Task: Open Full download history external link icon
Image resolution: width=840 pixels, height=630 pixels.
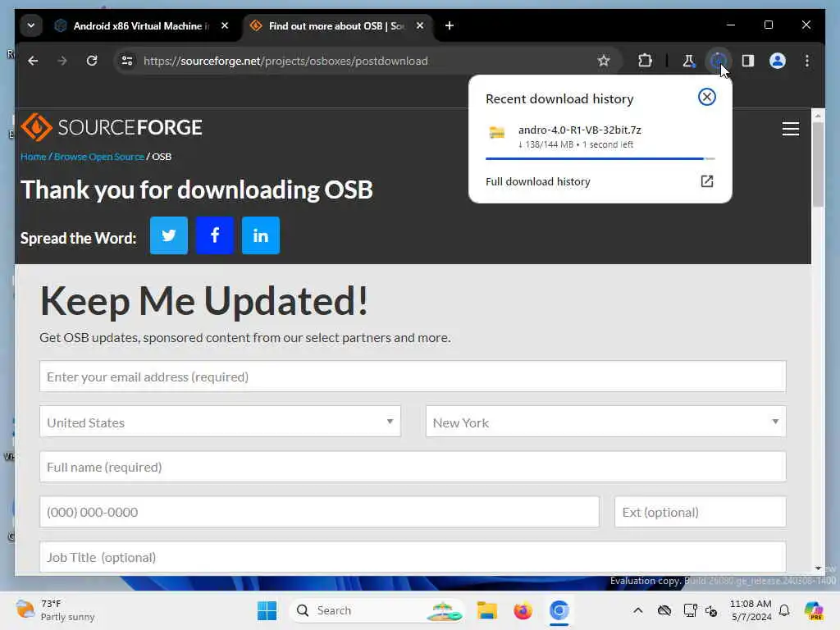Action: (706, 181)
